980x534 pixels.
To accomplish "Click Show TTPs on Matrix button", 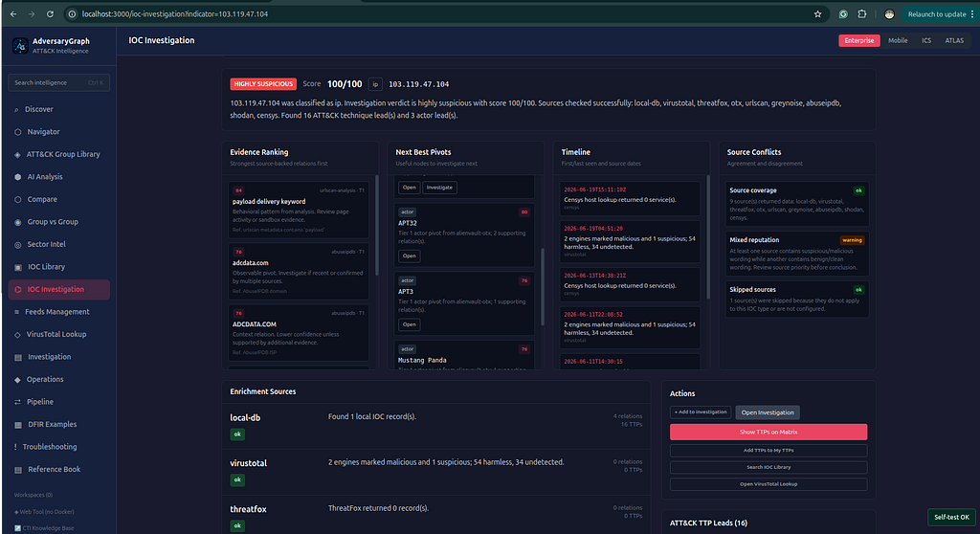I will coord(768,432).
